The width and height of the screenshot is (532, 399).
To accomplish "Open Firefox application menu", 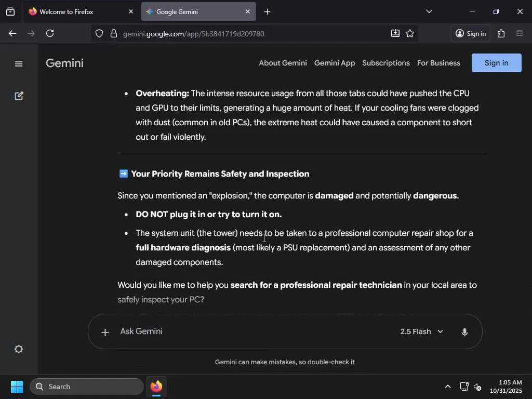I will tap(520, 33).
